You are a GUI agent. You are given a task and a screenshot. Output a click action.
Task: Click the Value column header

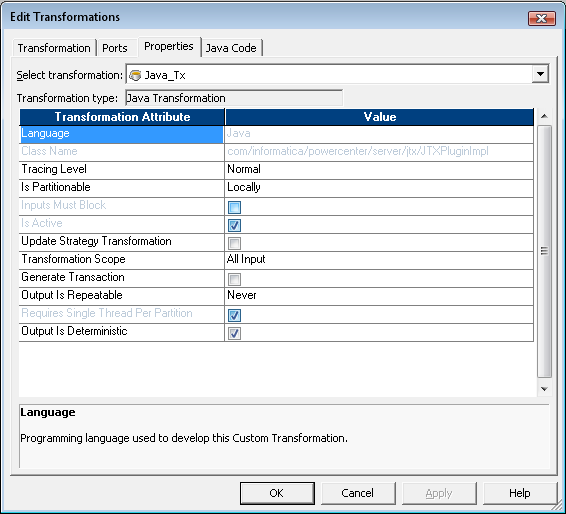coord(379,117)
